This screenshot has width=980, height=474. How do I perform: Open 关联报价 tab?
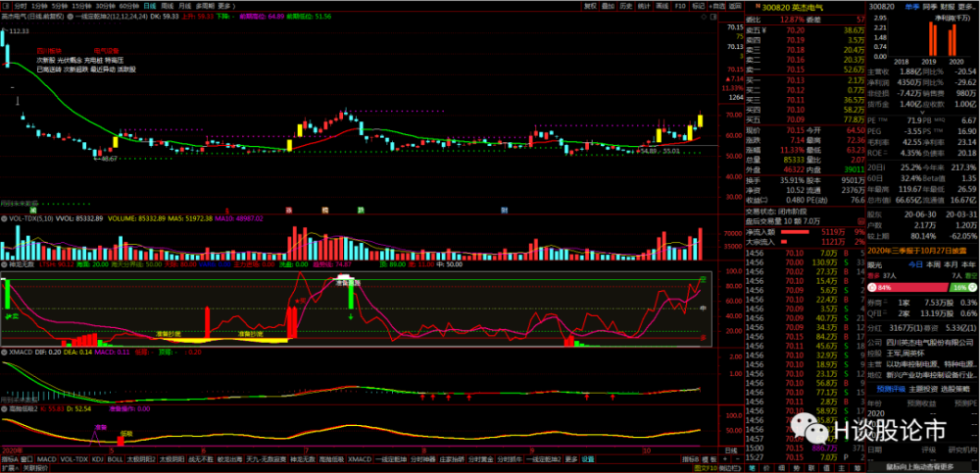[35, 467]
